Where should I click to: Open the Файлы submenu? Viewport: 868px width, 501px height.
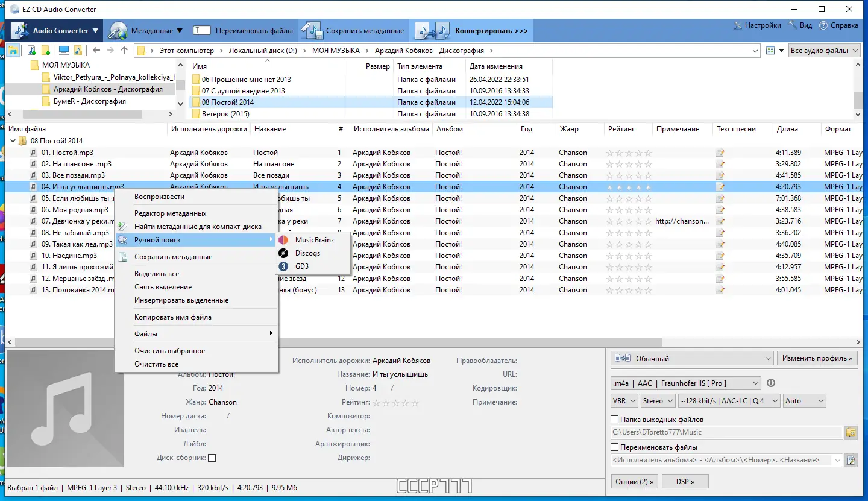tap(196, 334)
